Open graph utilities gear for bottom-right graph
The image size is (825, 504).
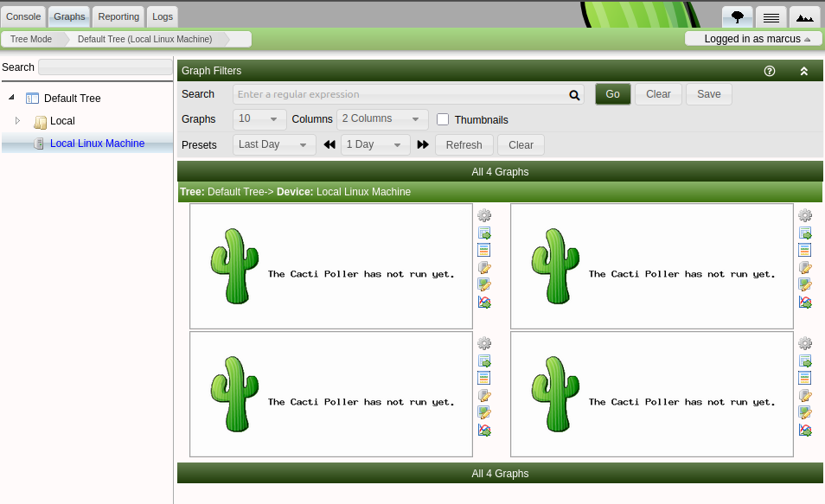[805, 343]
